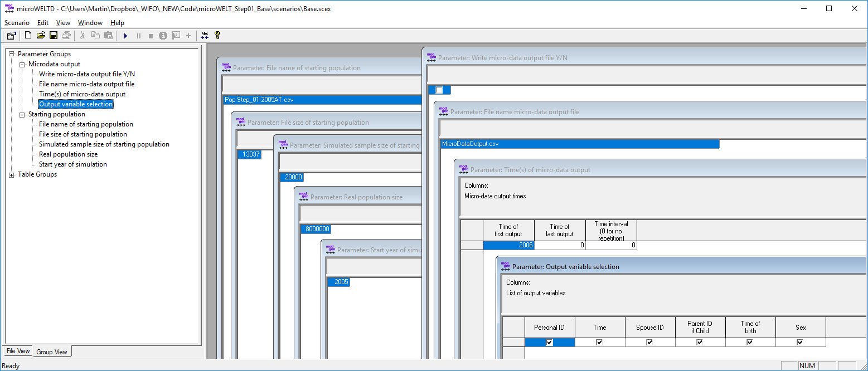Click modgen icon of File name of starting population window
The image size is (868, 371).
[226, 67]
